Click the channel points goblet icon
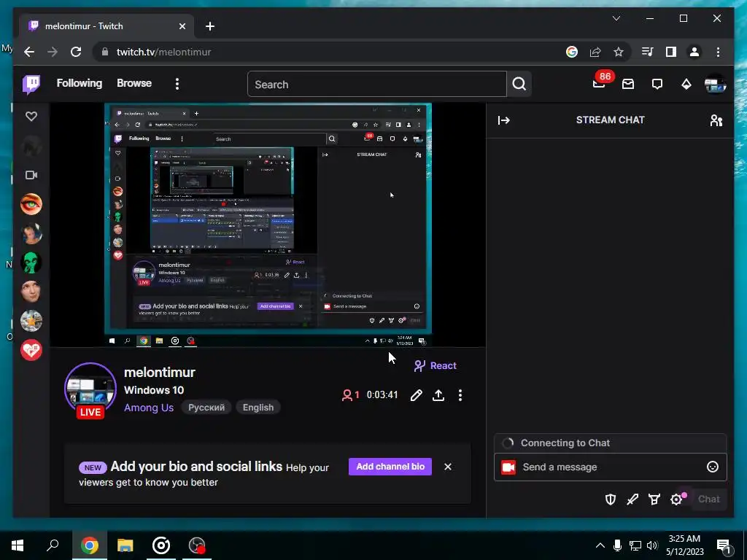This screenshot has height=560, width=747. 654,499
